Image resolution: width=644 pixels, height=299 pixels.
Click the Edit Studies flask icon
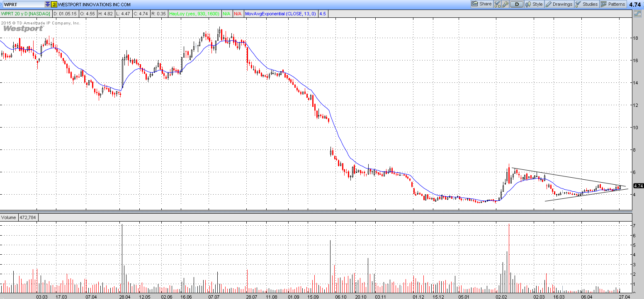pyautogui.click(x=498, y=4)
